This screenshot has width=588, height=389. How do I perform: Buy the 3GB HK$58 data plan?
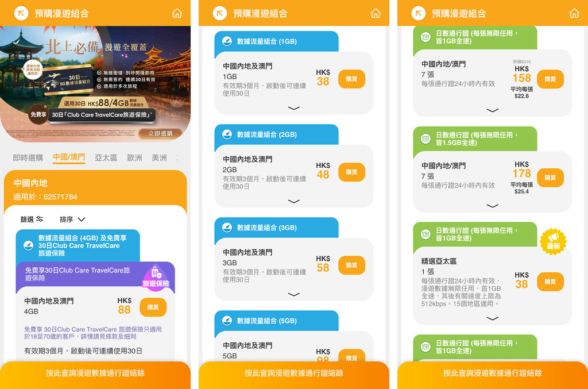pyautogui.click(x=351, y=265)
